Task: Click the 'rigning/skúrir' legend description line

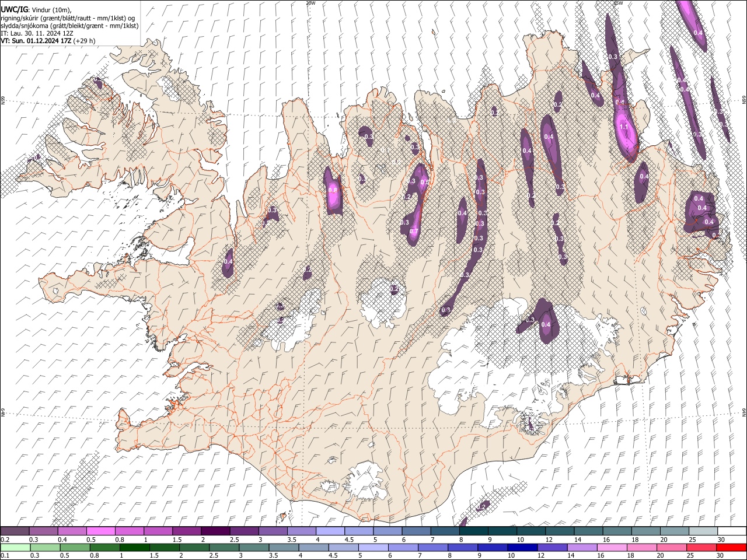Action: tap(68, 18)
